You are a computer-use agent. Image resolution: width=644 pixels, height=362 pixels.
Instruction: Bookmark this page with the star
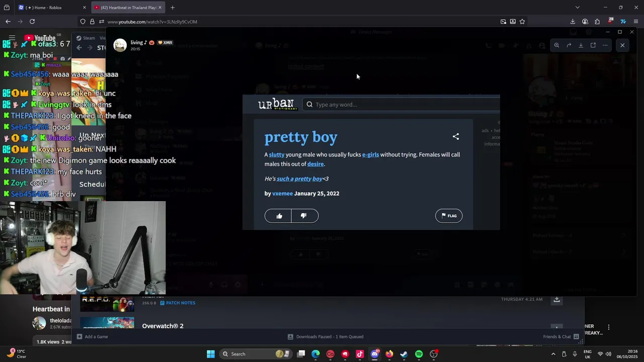[x=522, y=22]
